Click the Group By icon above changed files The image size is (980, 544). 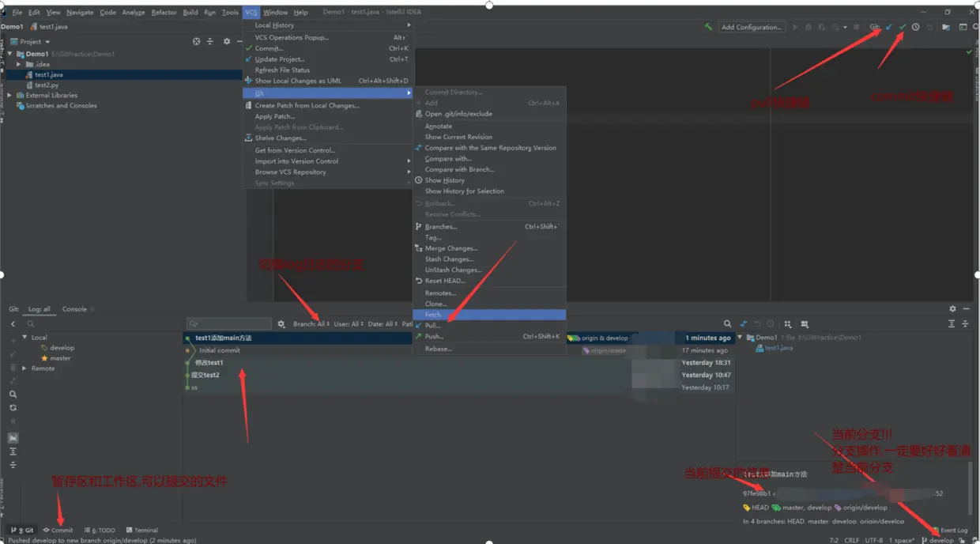pyautogui.click(x=787, y=323)
